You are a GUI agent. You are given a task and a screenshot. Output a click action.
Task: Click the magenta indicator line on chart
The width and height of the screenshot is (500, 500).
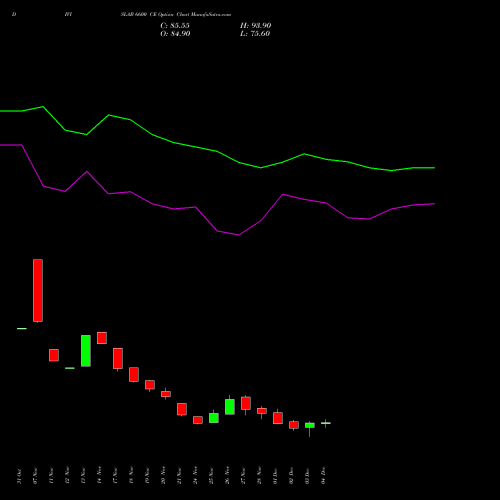(x=217, y=231)
